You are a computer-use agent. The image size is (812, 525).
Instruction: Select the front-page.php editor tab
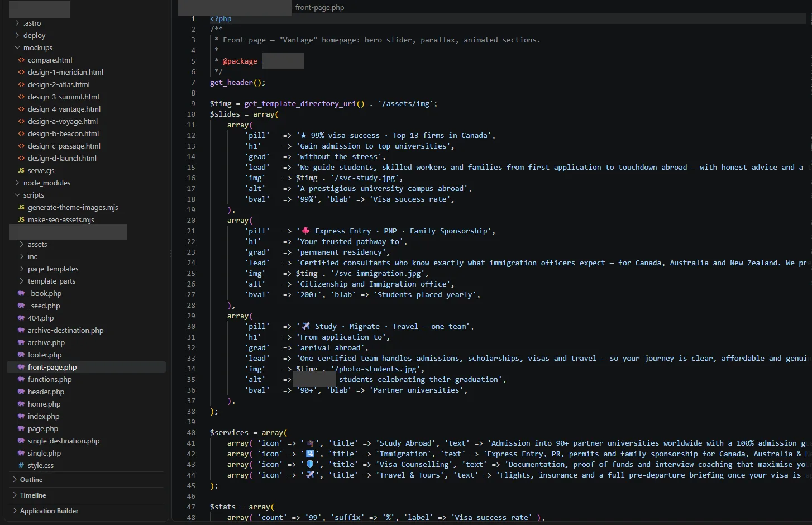(x=319, y=7)
